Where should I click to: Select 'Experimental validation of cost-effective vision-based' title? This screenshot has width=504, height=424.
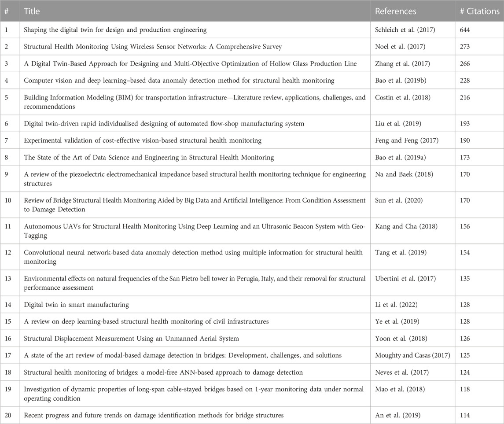(143, 140)
